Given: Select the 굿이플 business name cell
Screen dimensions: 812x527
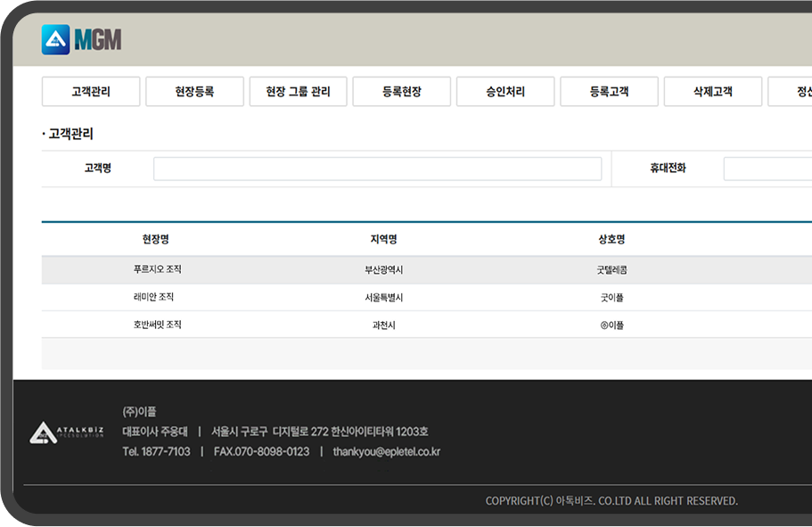Looking at the screenshot, I should click(611, 297).
